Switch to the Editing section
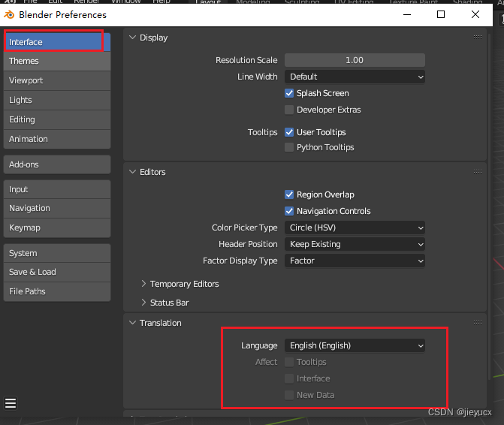504x425 pixels. click(x=57, y=120)
